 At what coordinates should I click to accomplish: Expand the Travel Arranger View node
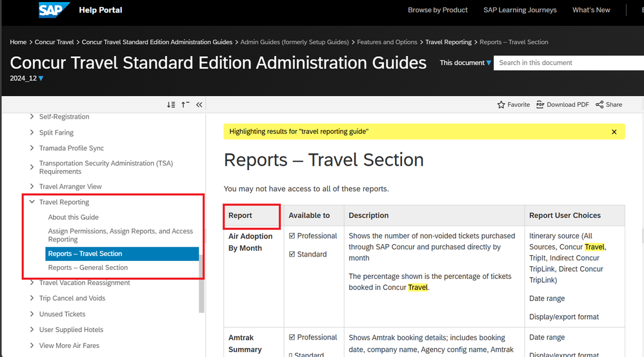click(x=32, y=186)
